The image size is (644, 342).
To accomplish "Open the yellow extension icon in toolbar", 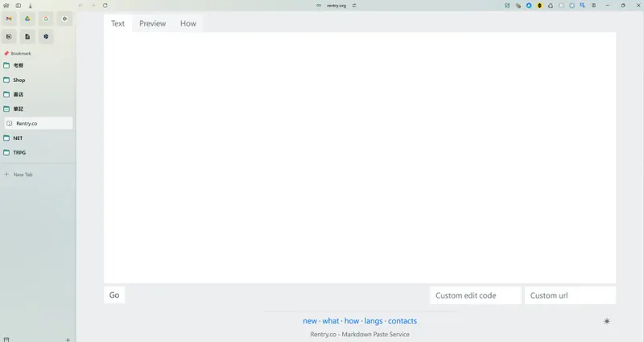I will [539, 6].
